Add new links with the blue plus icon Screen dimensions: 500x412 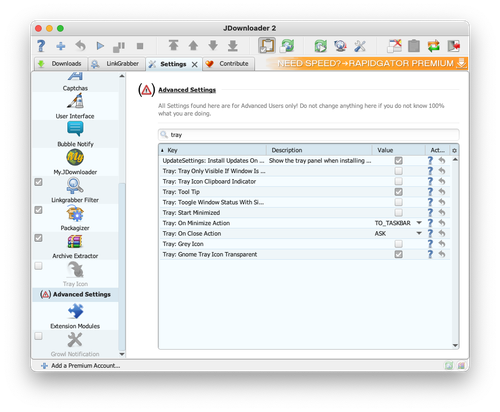click(61, 46)
